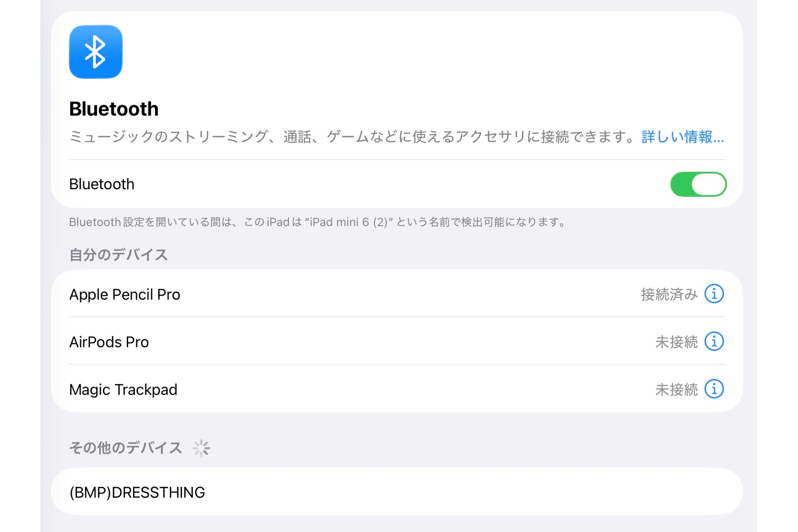The width and height of the screenshot is (798, 532).
Task: Click the 未接続 status beside AirPods Pro
Action: point(677,342)
